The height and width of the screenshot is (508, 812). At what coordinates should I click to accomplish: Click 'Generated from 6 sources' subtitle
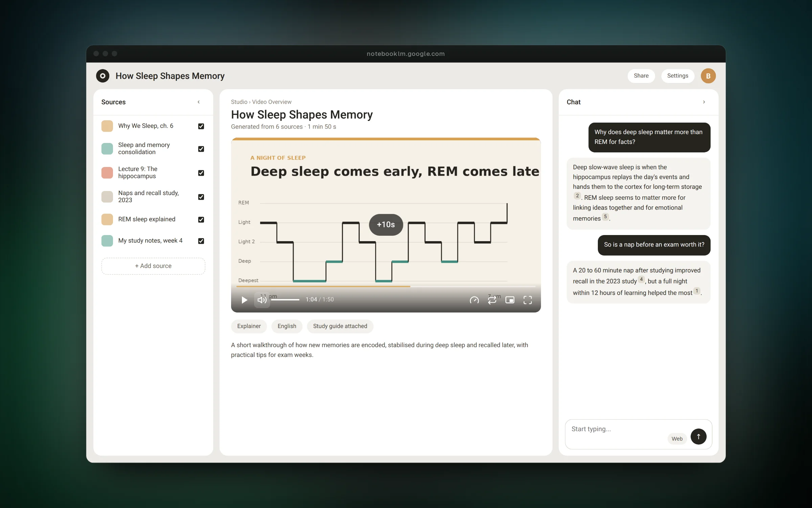[284, 127]
